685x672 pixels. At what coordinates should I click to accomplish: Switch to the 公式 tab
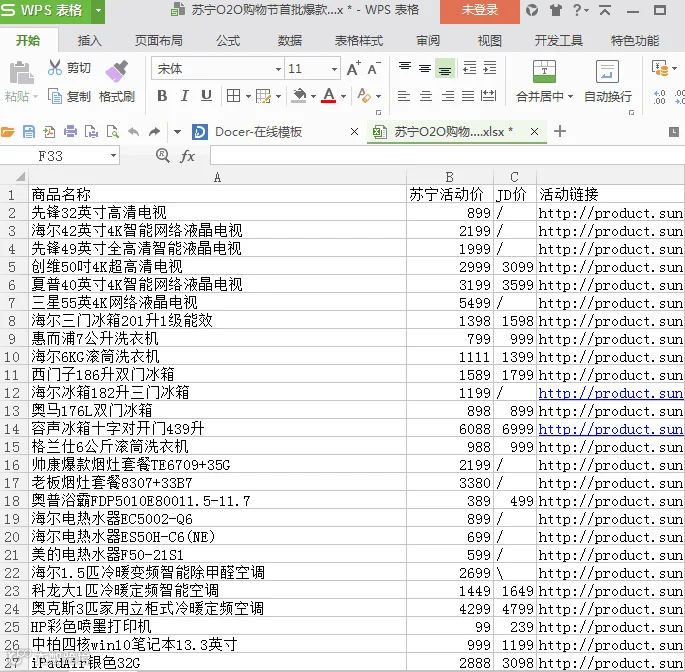(x=228, y=41)
